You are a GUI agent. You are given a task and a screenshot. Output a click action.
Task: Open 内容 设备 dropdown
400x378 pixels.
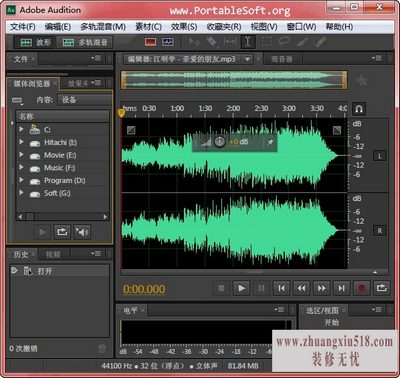(x=85, y=99)
